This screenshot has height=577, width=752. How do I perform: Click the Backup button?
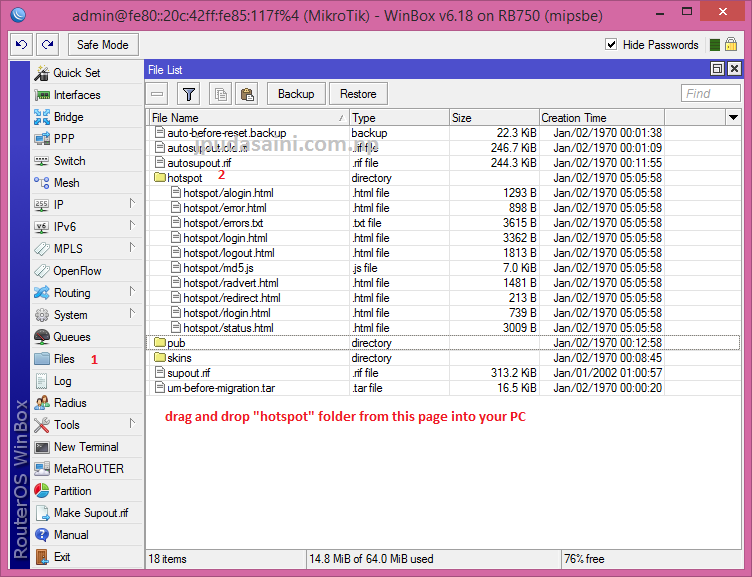point(296,94)
